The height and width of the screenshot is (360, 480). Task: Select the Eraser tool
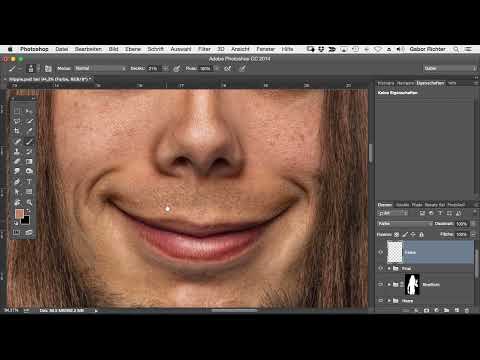point(17,161)
